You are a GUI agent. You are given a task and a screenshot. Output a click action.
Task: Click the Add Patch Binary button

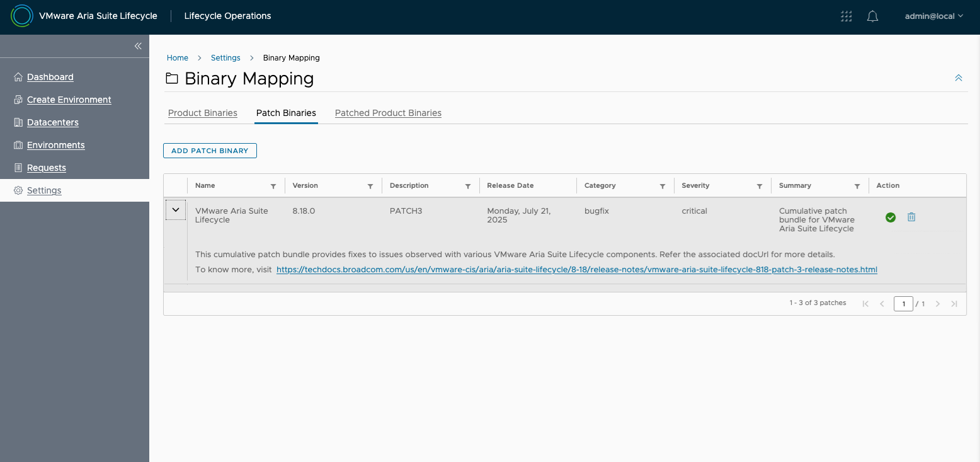[210, 151]
